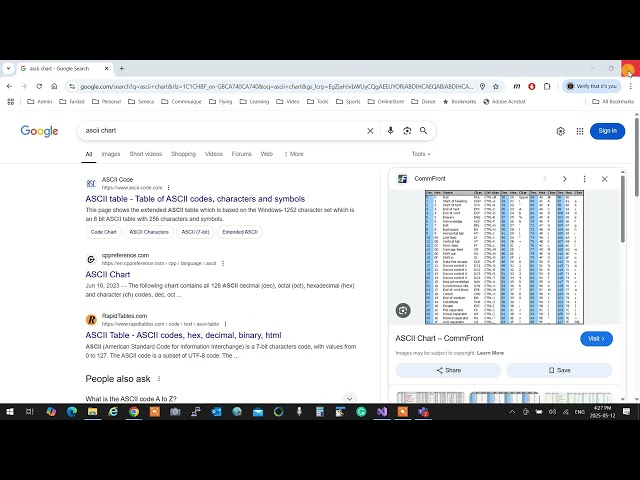Close the CommFront image preview panel
This screenshot has height=480, width=640.
[604, 179]
